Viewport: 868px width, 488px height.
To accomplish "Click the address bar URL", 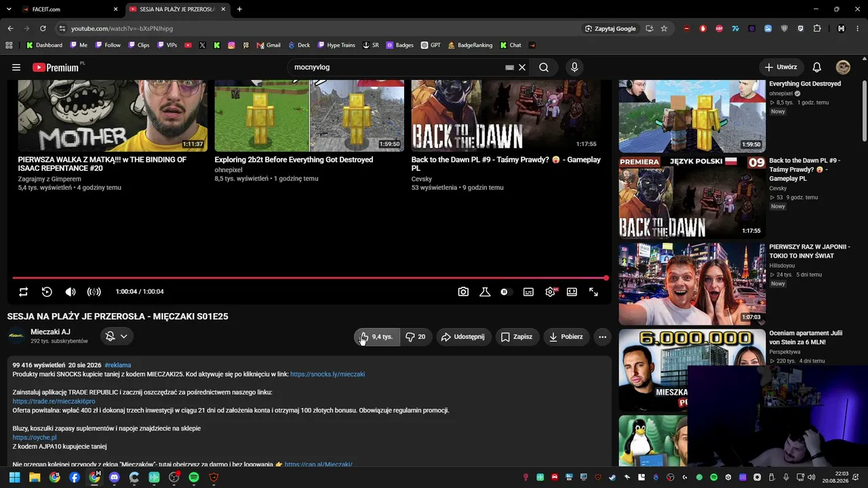I will (x=122, y=28).
